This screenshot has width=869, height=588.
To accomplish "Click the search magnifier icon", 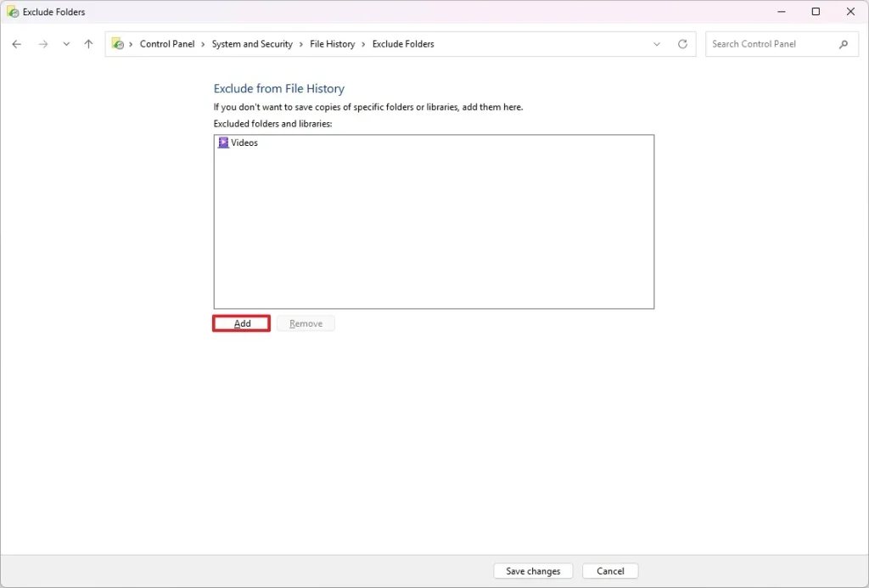I will (844, 44).
